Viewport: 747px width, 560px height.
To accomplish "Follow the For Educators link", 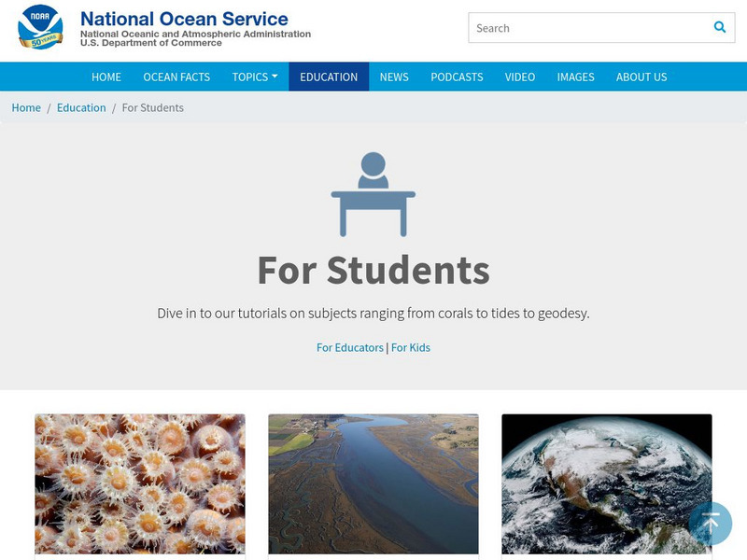I will [x=349, y=347].
